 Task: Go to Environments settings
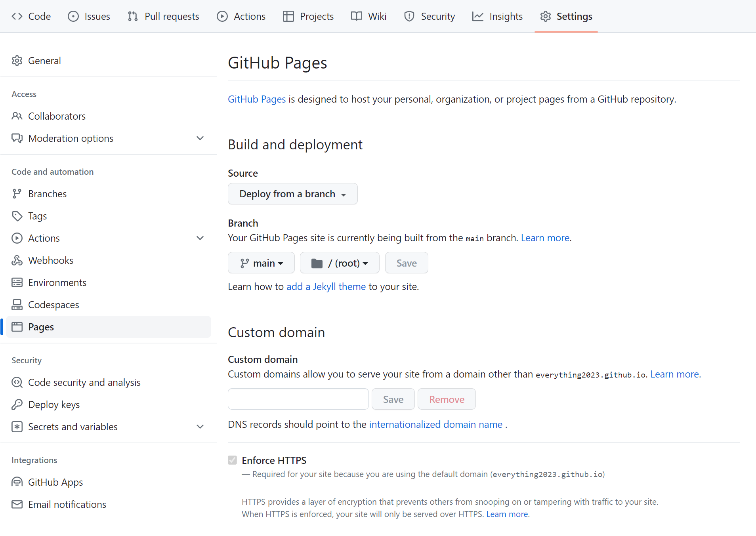(109, 282)
